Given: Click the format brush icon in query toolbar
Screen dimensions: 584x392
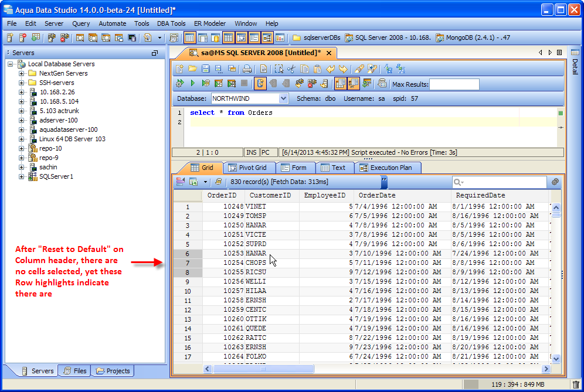Looking at the screenshot, I should 359,69.
